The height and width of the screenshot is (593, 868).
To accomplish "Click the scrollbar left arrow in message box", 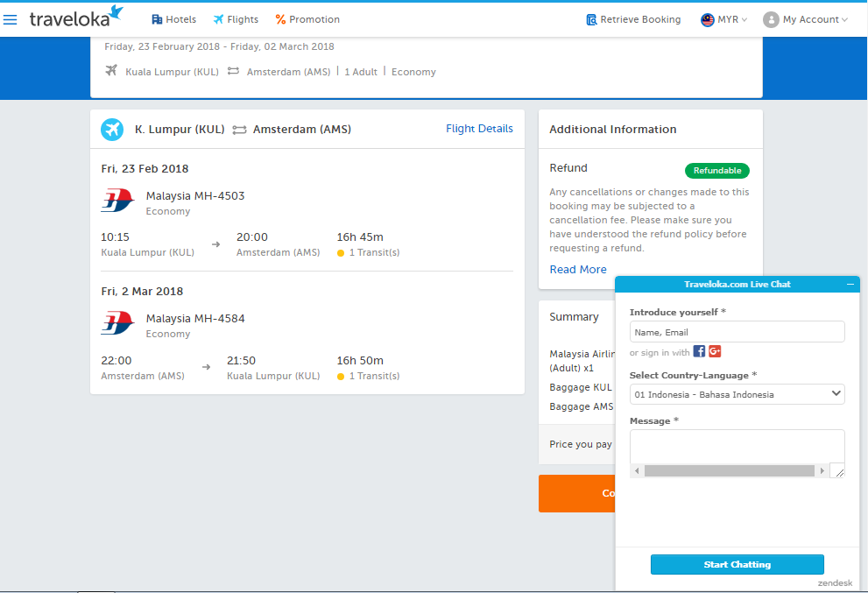I will 637,470.
